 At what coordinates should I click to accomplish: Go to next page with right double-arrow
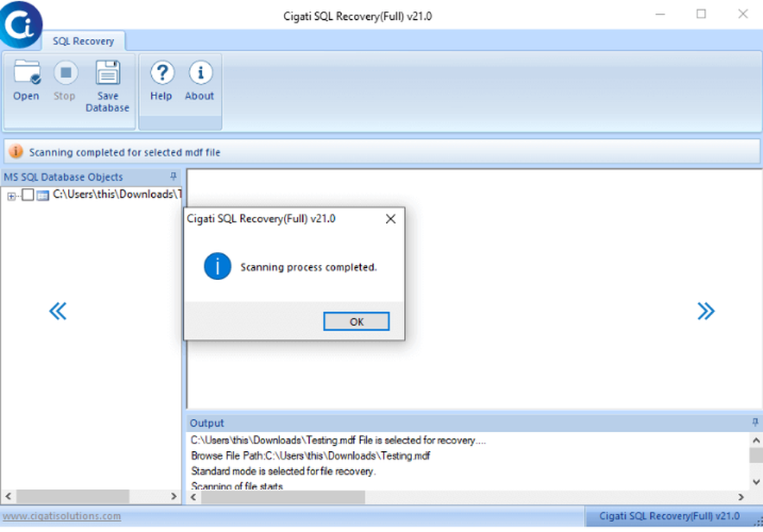click(x=706, y=311)
